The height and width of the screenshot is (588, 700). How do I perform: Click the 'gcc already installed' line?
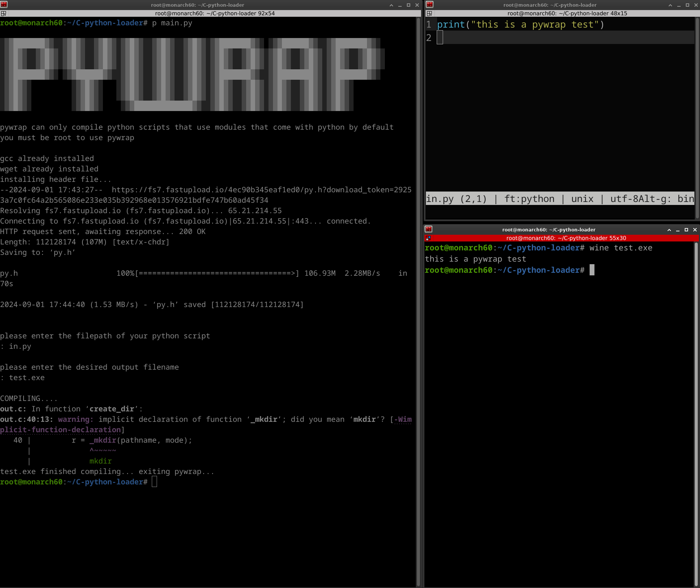coord(47,159)
